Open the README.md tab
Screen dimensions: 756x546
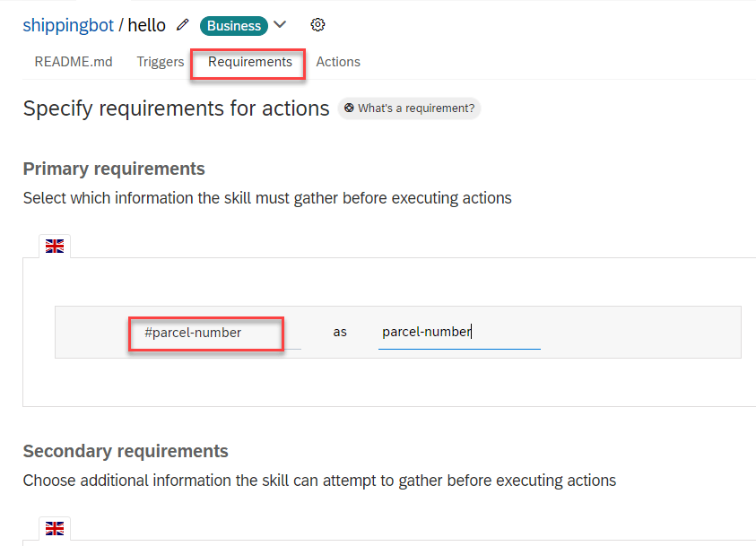[74, 62]
